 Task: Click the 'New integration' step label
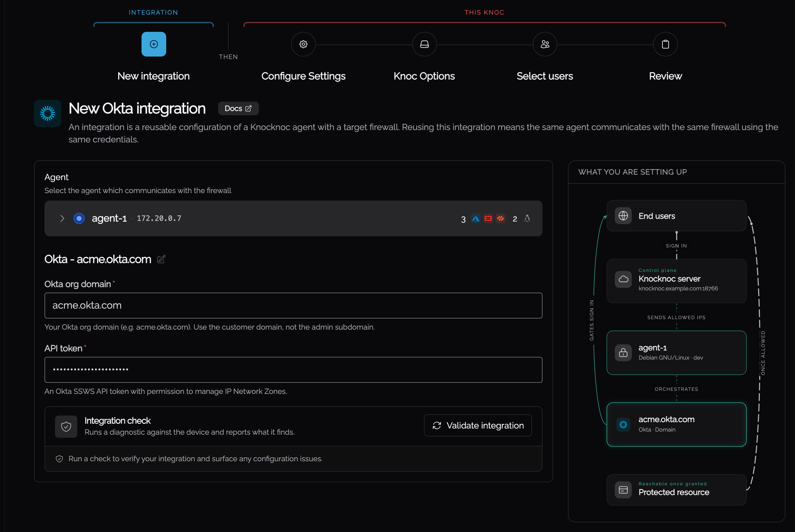point(154,76)
